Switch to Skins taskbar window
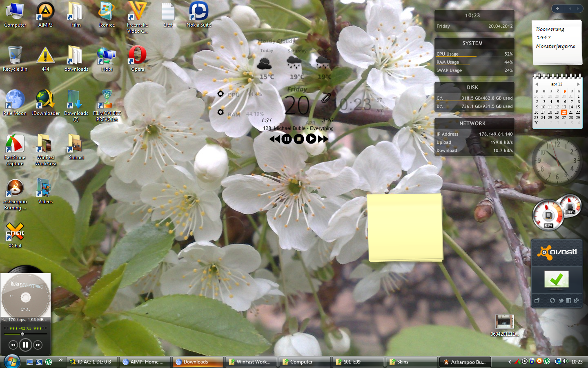The height and width of the screenshot is (368, 588). (x=412, y=362)
